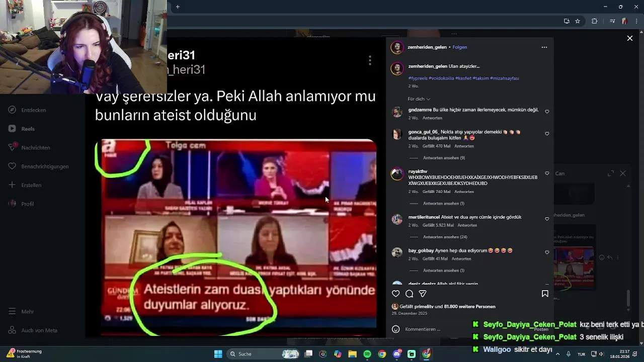Open Task View from taskbar
644x362 pixels.
308,354
